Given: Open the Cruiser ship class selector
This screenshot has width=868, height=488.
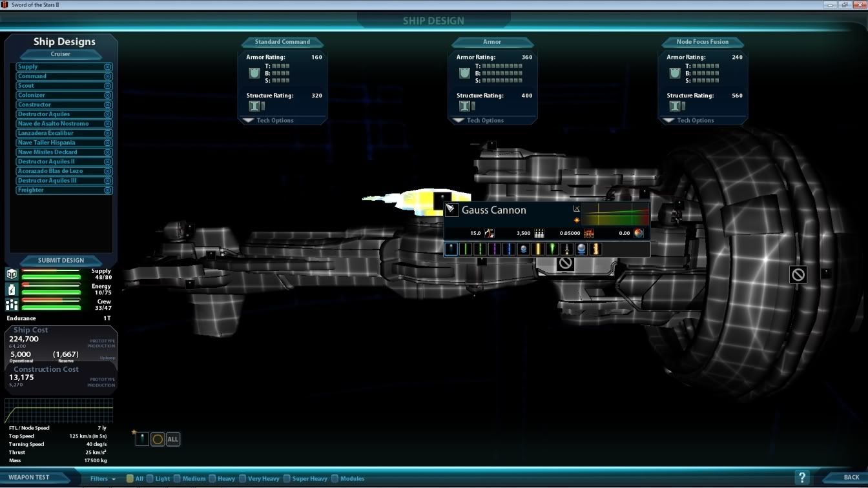Looking at the screenshot, I should pyautogui.click(x=61, y=54).
